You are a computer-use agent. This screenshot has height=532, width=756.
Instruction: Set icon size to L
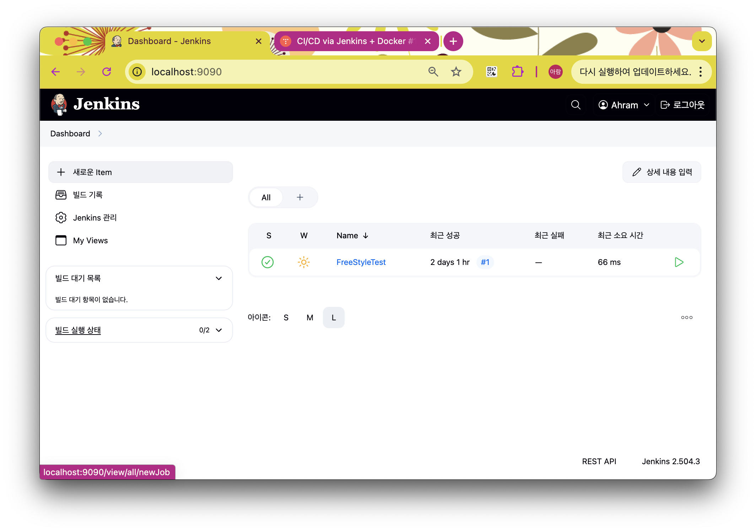334,317
